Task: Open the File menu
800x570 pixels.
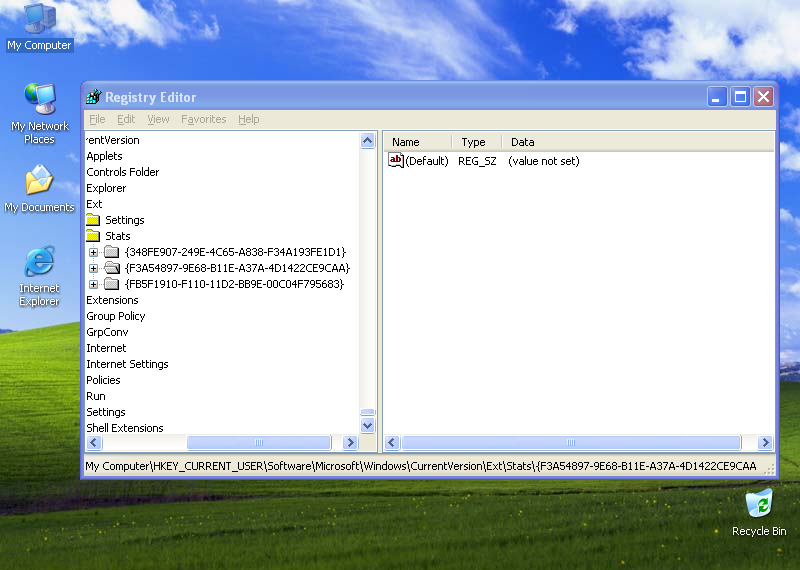Action: click(x=97, y=119)
